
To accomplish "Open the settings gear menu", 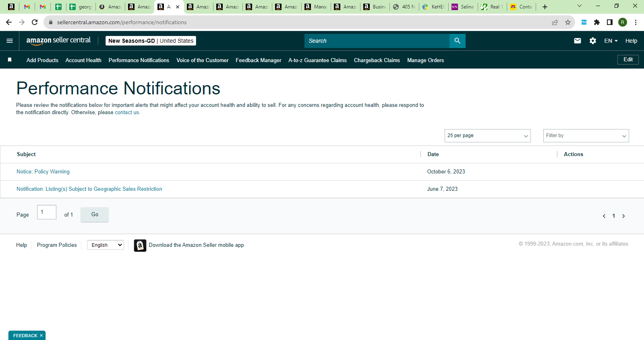I will coord(593,41).
